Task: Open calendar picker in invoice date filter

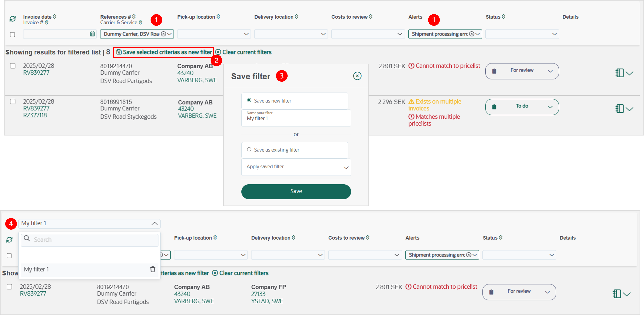Action: coord(92,34)
